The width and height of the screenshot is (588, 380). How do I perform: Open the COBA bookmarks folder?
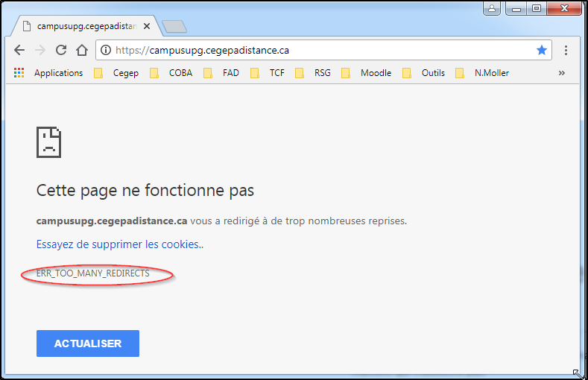171,73
